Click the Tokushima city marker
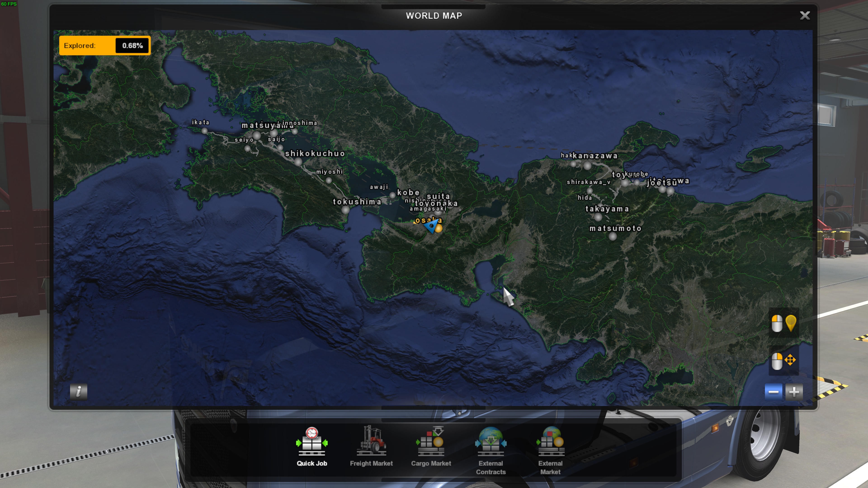The image size is (868, 488). click(x=345, y=210)
